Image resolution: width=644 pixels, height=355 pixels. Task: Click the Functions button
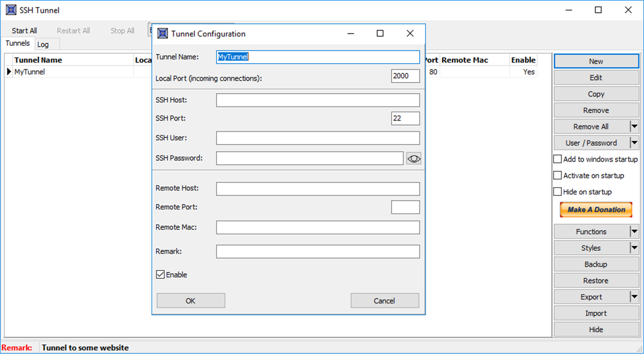coord(591,232)
